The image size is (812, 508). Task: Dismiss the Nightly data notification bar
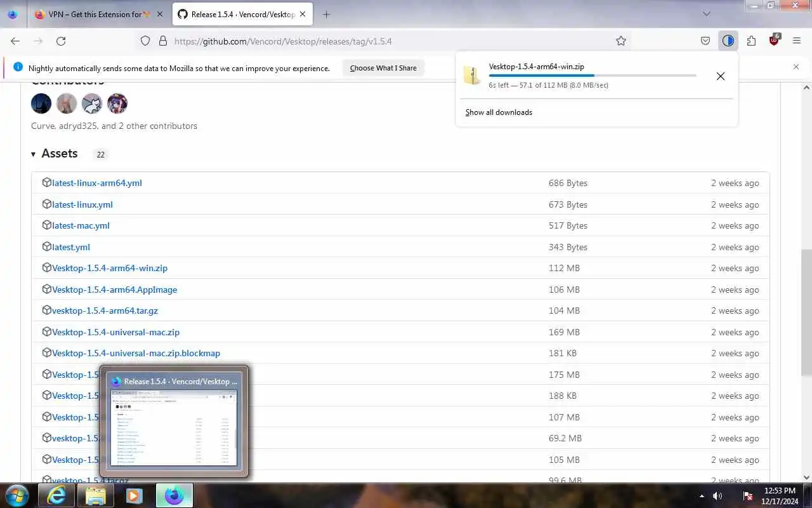796,67
